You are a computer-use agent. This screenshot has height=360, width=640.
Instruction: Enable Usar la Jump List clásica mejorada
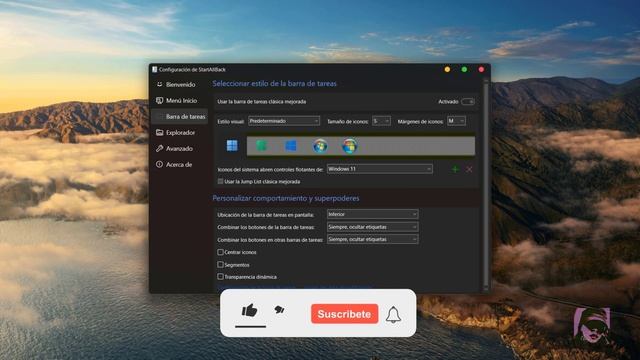(220, 181)
